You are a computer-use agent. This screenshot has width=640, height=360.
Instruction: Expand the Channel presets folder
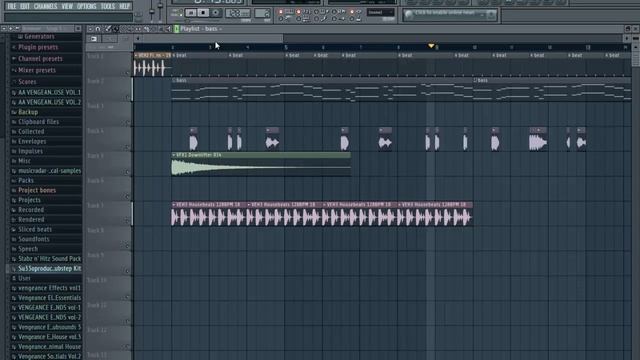point(40,59)
